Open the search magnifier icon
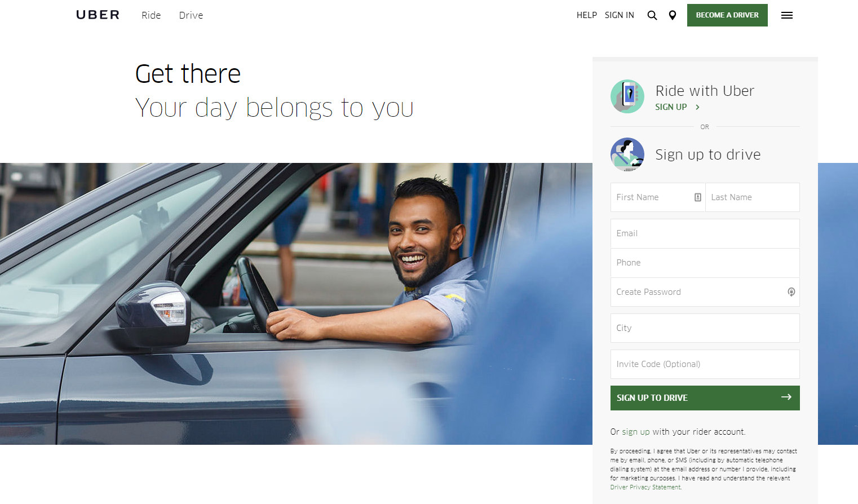Viewport: 858px width, 504px height. click(x=652, y=15)
